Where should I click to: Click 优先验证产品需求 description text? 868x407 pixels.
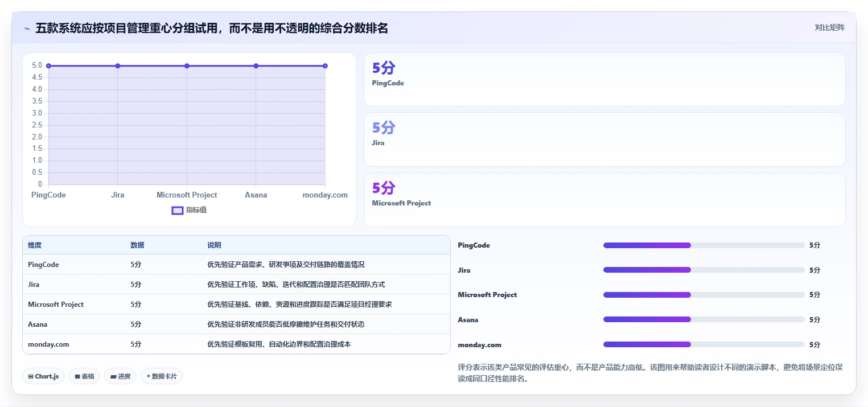pyautogui.click(x=286, y=265)
